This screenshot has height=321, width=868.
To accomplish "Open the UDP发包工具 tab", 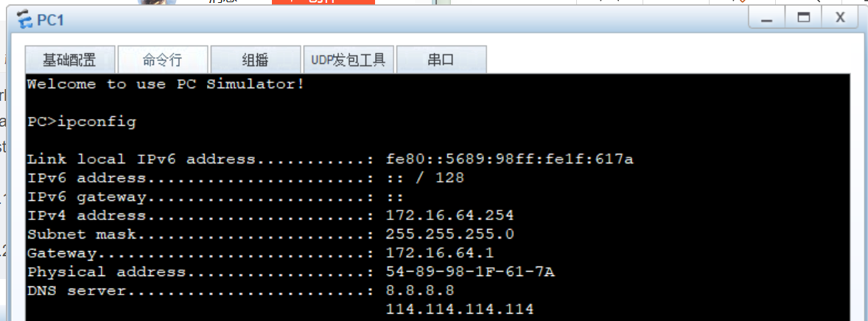I will [x=349, y=60].
